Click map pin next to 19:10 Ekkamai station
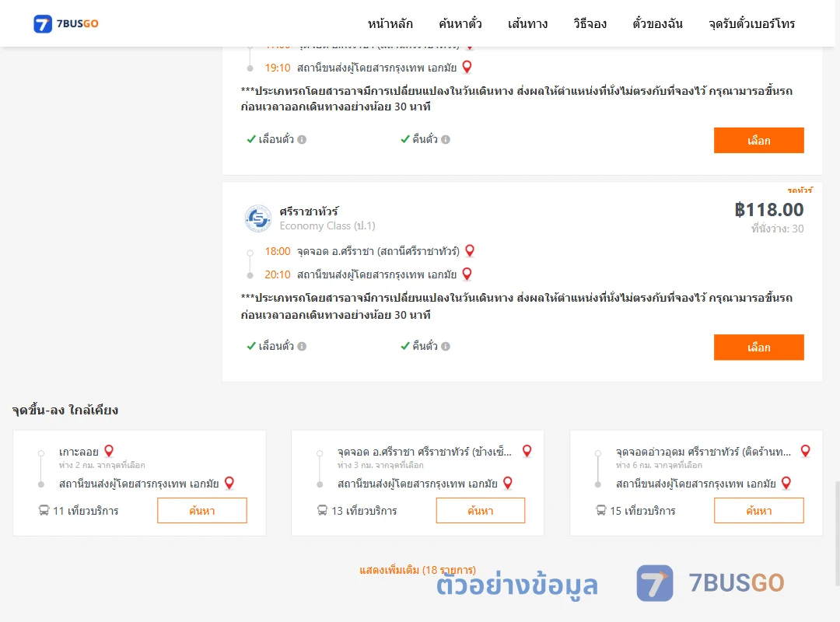Image resolution: width=840 pixels, height=622 pixels. pos(467,67)
